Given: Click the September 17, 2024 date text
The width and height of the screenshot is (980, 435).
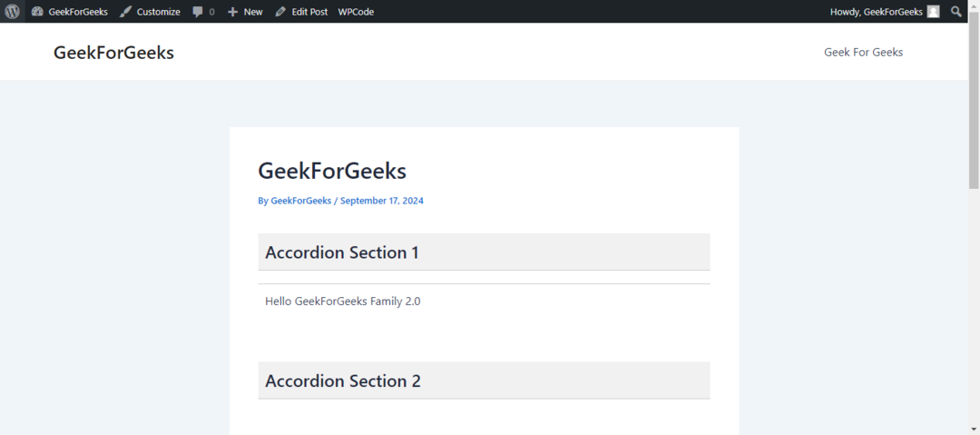Looking at the screenshot, I should 382,201.
